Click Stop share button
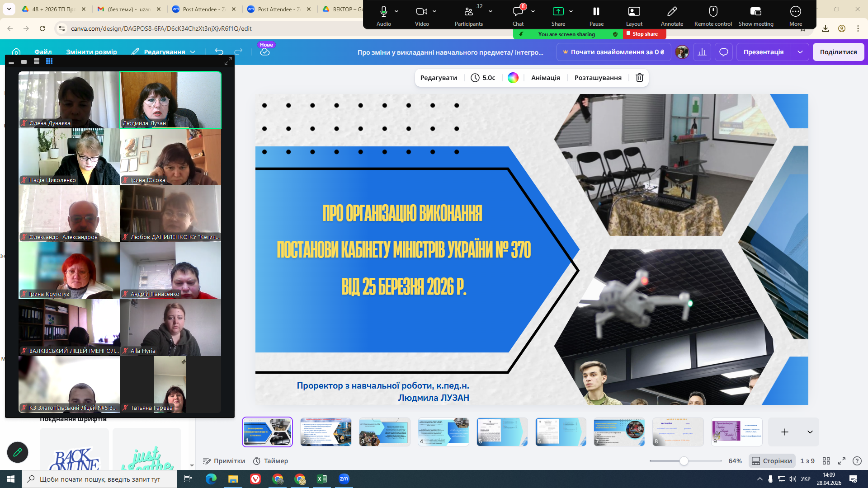The image size is (868, 488). 644,34
